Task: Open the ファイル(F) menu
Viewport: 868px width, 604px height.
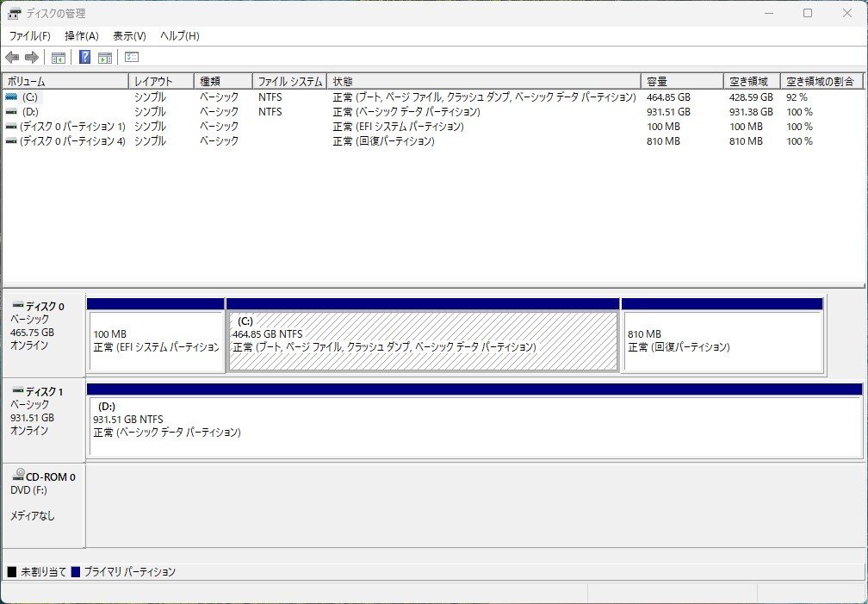Action: pos(30,36)
